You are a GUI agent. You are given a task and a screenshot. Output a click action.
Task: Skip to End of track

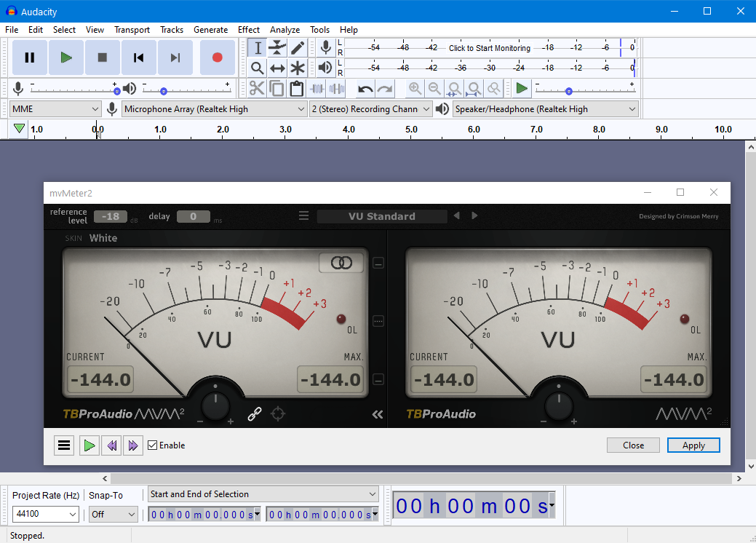click(175, 58)
